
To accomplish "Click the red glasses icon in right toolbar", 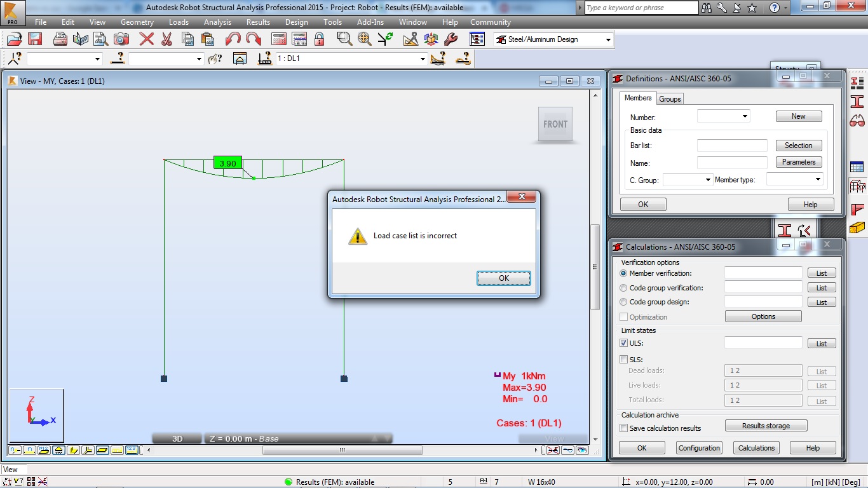I will (x=857, y=121).
